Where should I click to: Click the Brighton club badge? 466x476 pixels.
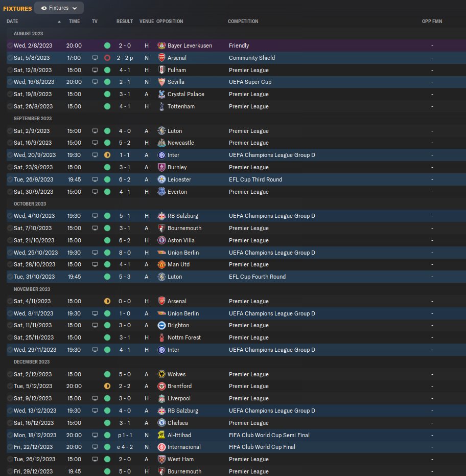[x=161, y=325]
